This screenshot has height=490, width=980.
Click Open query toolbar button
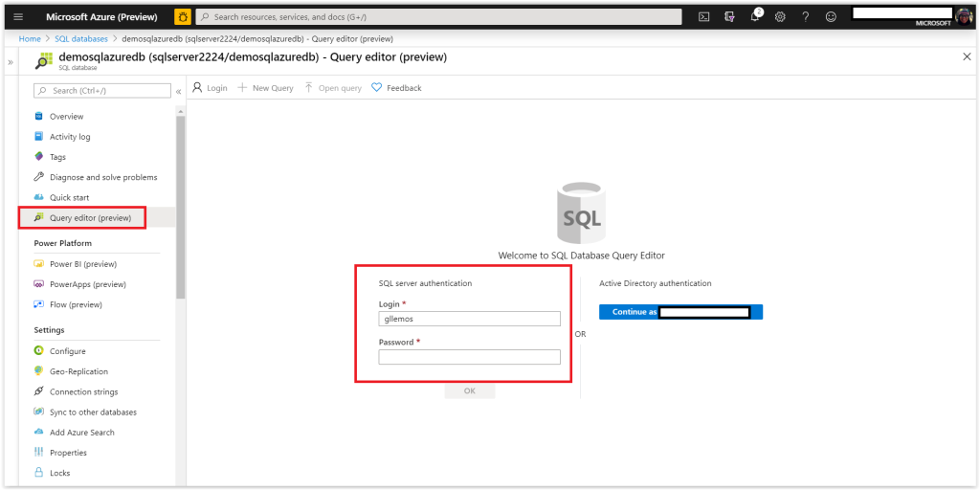(333, 88)
